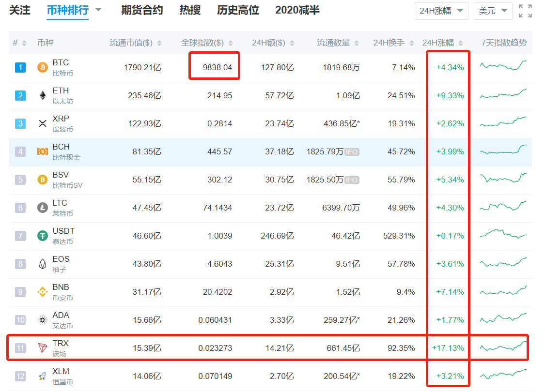Open the 历史高位 tab
This screenshot has height=392, width=545.
pos(238,10)
